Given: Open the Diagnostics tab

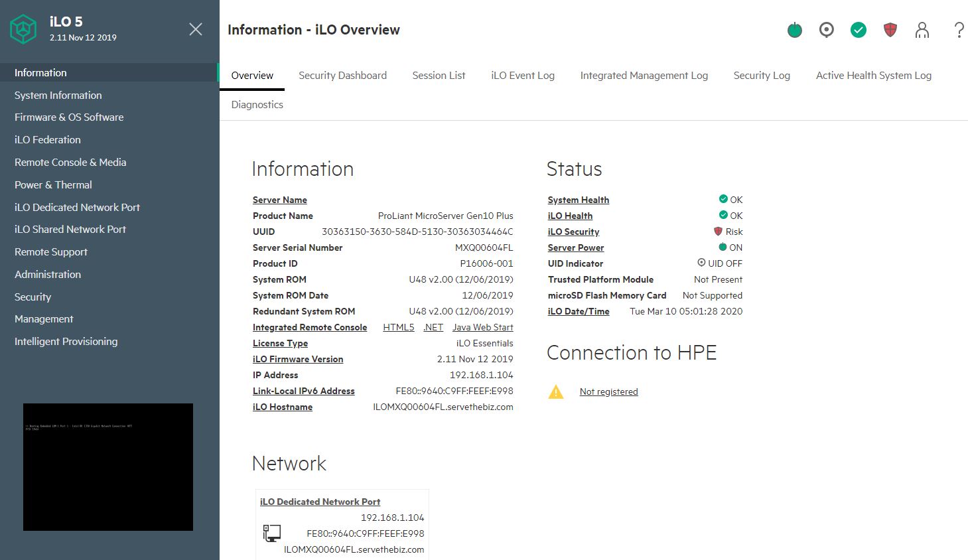Looking at the screenshot, I should [x=257, y=105].
